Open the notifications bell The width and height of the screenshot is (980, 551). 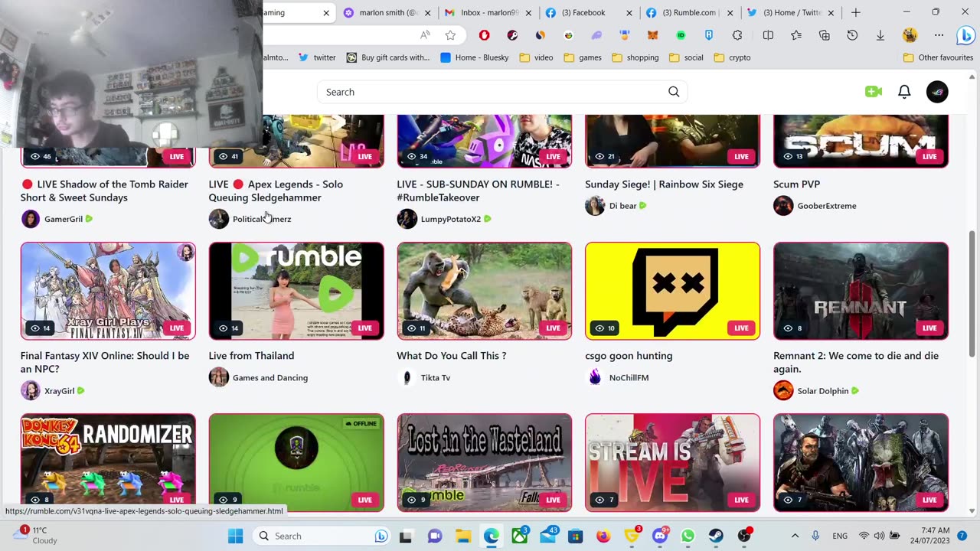pyautogui.click(x=904, y=92)
